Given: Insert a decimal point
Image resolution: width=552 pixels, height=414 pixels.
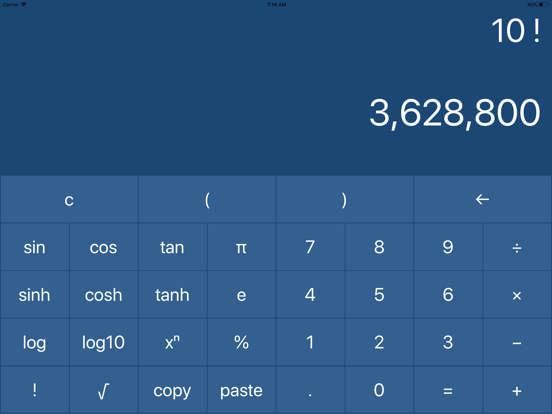Looking at the screenshot, I should [x=310, y=390].
